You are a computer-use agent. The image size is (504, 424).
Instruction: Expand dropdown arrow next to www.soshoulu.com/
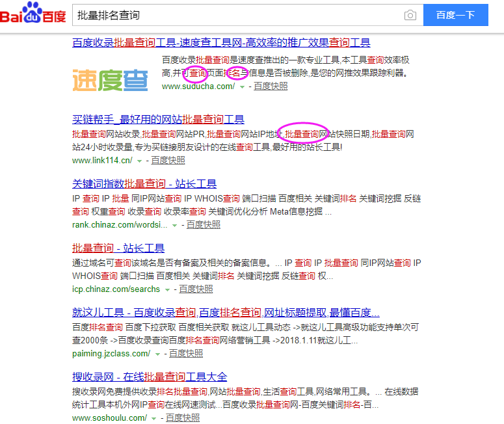tap(153, 418)
